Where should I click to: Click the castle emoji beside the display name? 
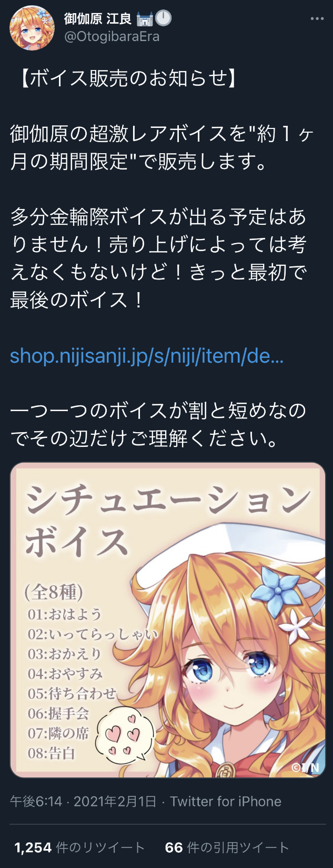point(144,19)
